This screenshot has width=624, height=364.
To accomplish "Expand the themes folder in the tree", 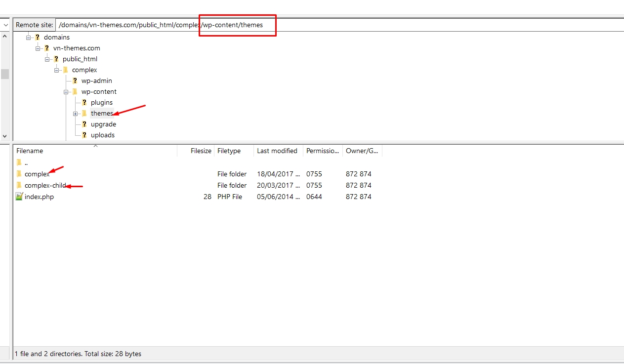I will click(76, 114).
